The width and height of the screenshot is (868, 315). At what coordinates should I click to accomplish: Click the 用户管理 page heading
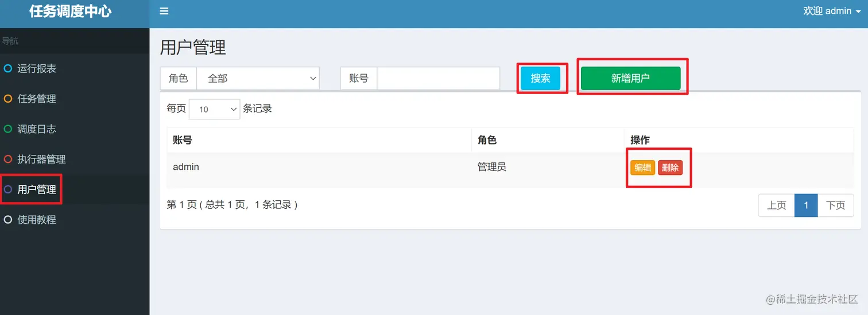tap(193, 48)
